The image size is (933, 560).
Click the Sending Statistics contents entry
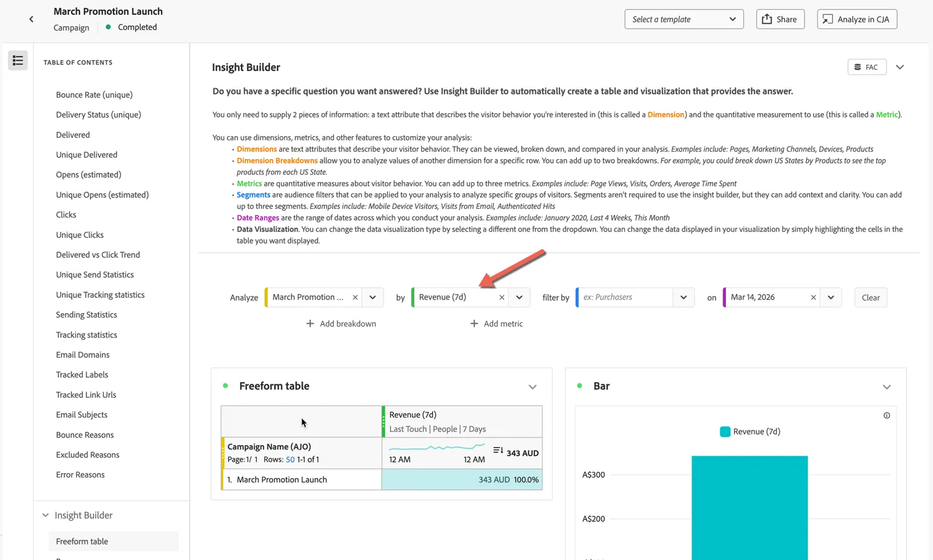tap(86, 315)
